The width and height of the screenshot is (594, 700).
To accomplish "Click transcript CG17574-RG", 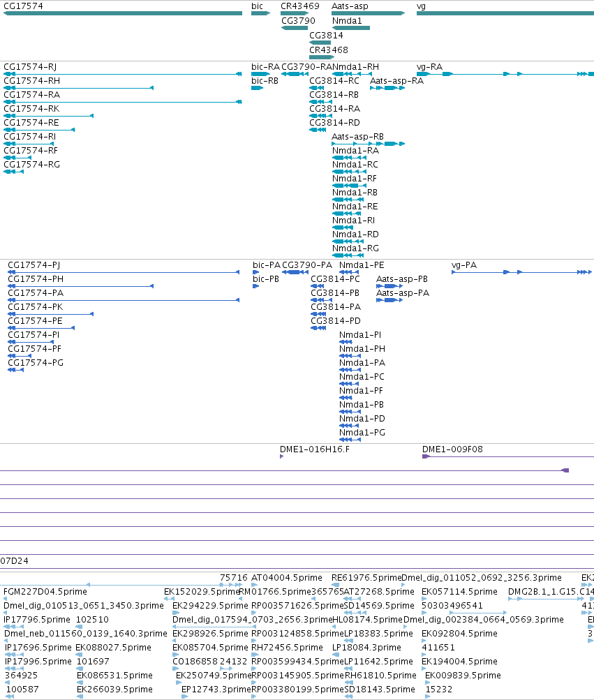I will coord(13,172).
